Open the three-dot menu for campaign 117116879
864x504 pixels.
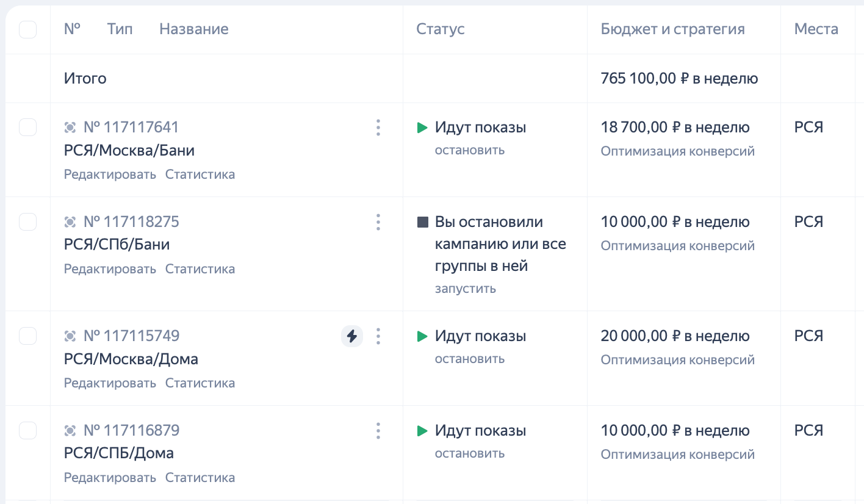click(378, 431)
